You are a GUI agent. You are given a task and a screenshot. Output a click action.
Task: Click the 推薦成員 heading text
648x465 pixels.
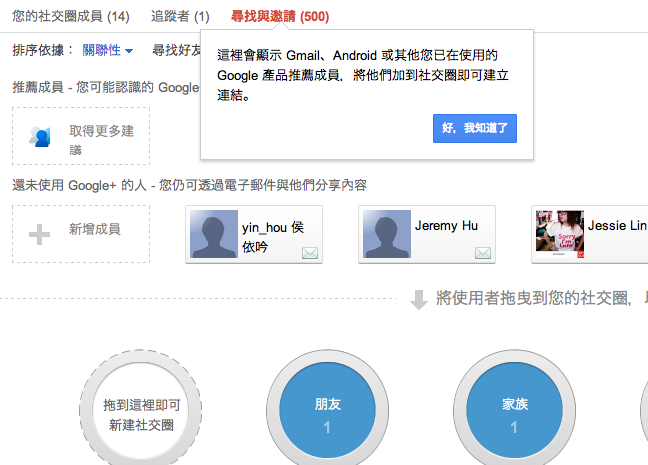(x=106, y=87)
